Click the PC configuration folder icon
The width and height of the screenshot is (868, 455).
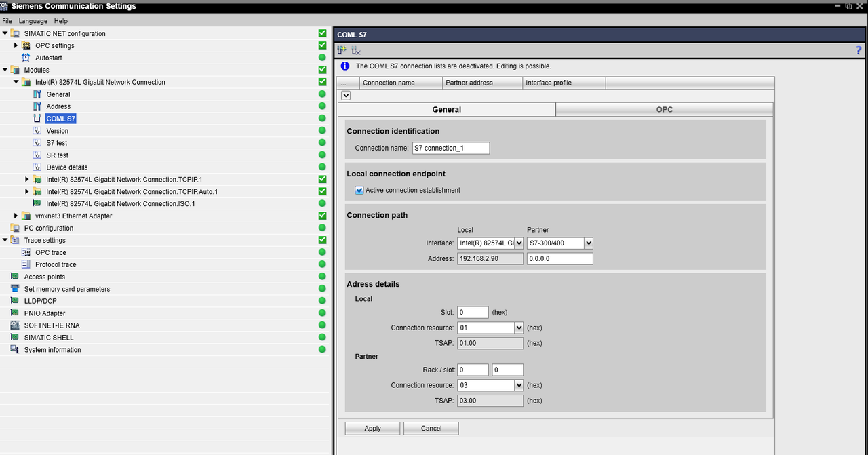click(x=15, y=228)
